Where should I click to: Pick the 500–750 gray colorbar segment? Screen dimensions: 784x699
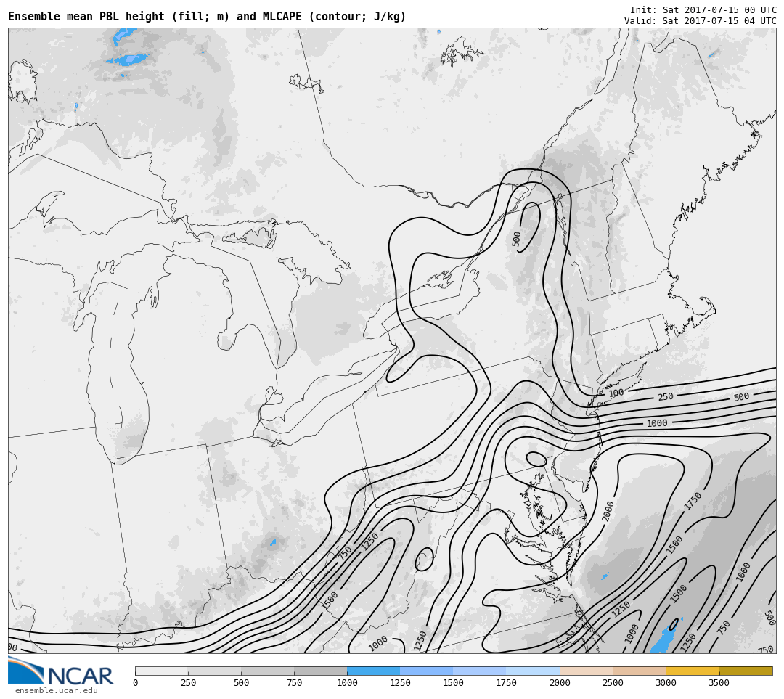[267, 671]
